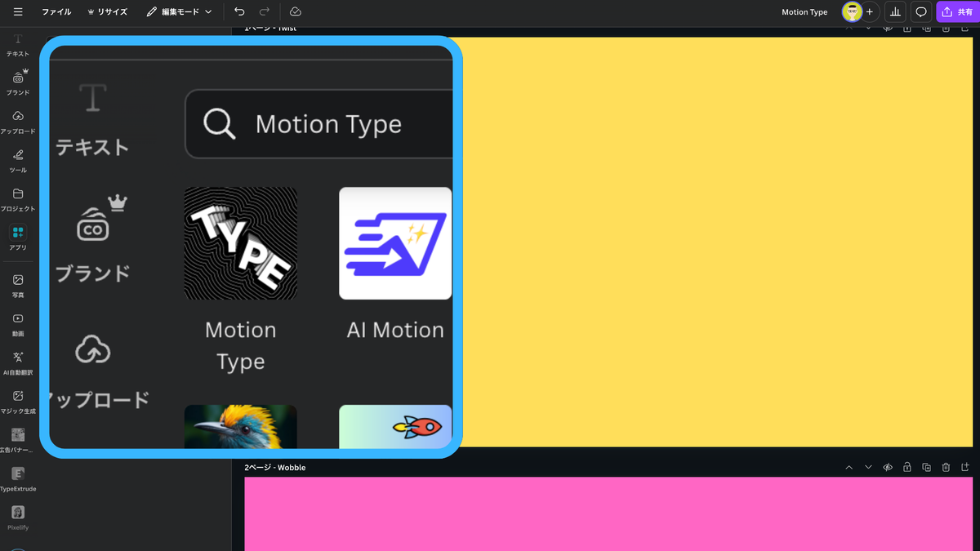The height and width of the screenshot is (551, 980).
Task: Add a collaborator with the plus button
Action: coord(870,12)
